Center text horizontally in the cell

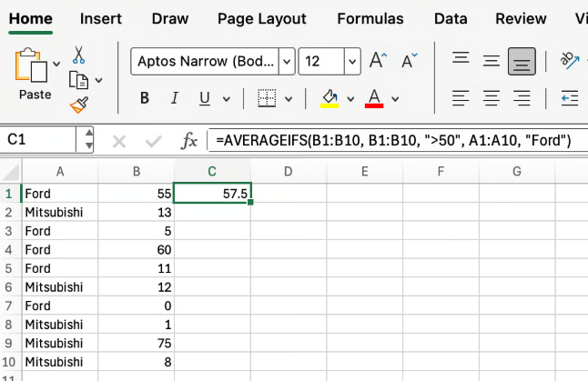(x=492, y=97)
